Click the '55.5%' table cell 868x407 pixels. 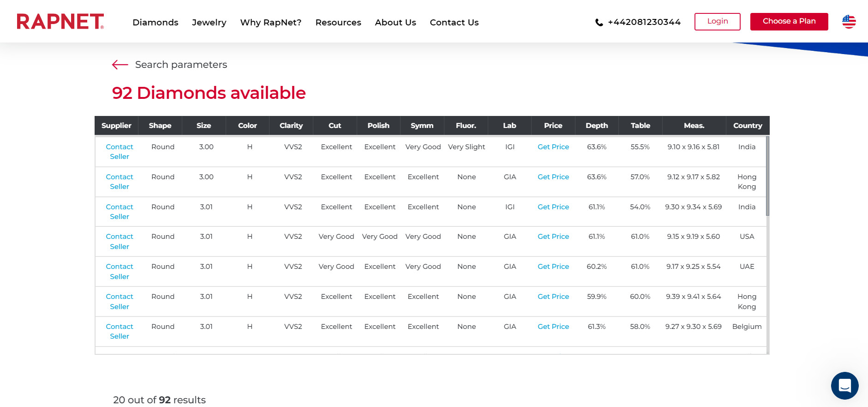coord(640,147)
